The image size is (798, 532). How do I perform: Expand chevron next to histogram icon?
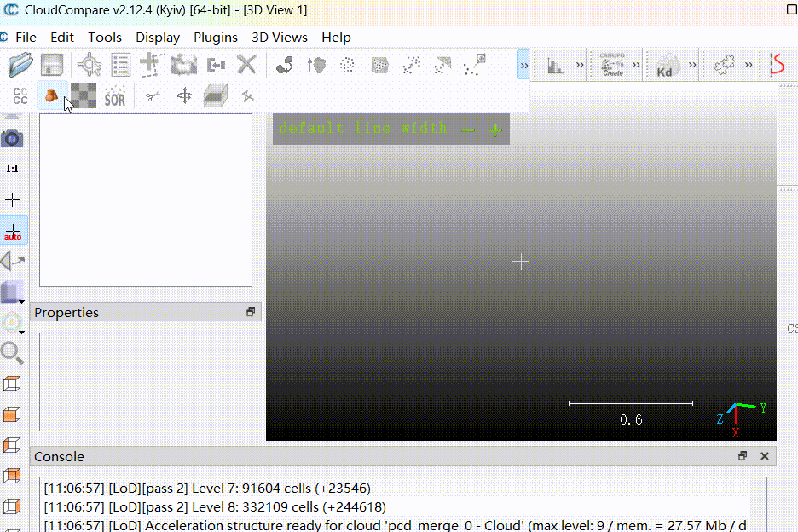[x=580, y=65]
